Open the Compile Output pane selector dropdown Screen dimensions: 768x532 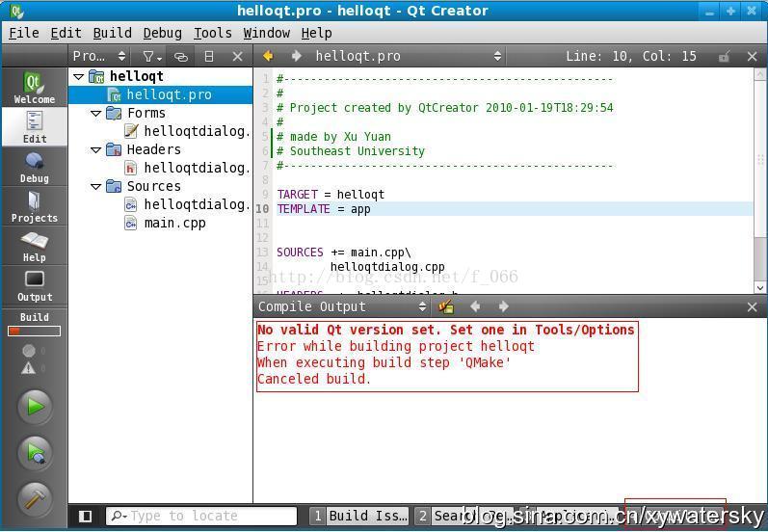coord(342,306)
